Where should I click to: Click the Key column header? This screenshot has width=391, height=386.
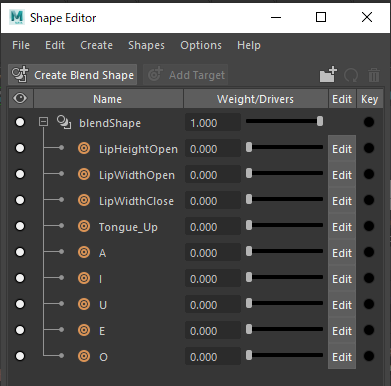click(370, 99)
